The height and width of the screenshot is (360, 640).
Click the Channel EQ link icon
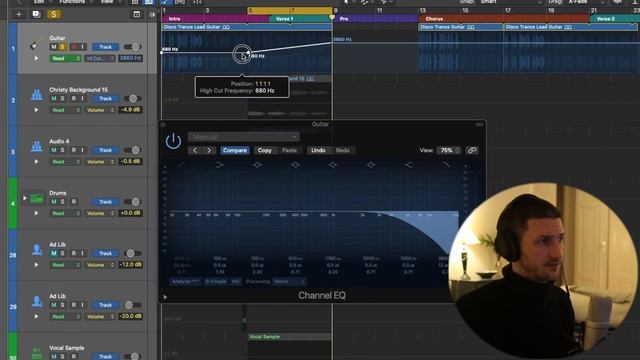pos(472,150)
